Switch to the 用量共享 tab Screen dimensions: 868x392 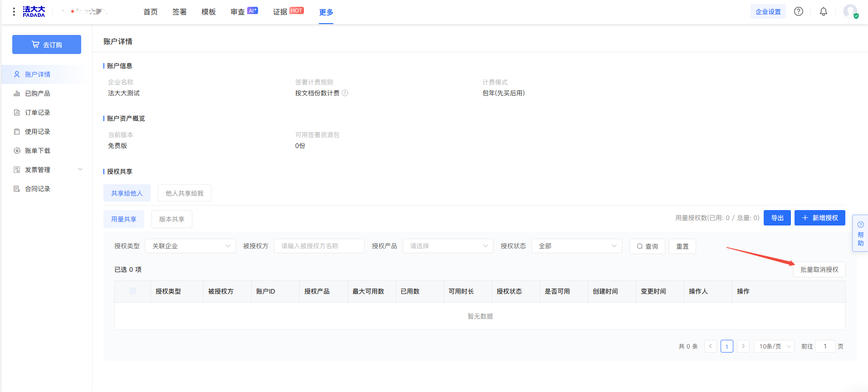[124, 219]
